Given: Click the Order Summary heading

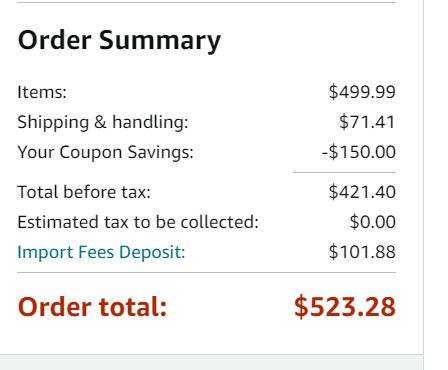Looking at the screenshot, I should tap(119, 41).
